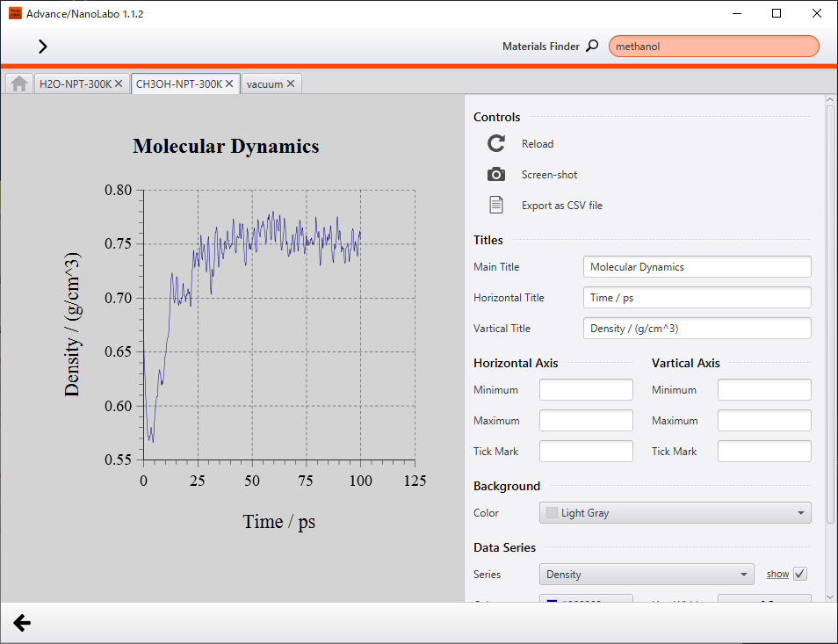Click the Materials Finder search field
This screenshot has width=838, height=644.
pos(713,47)
